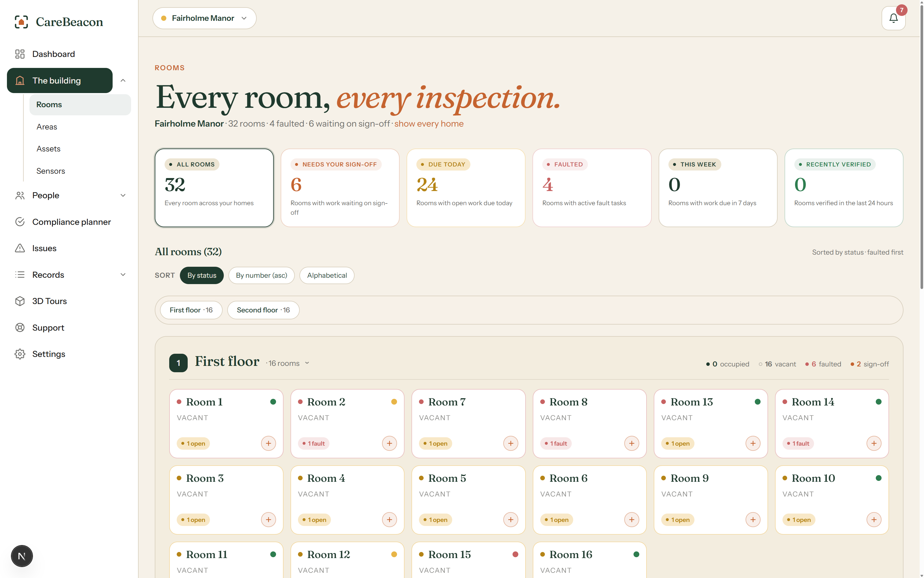
Task: Open the Room 11 card
Action: pos(226,560)
